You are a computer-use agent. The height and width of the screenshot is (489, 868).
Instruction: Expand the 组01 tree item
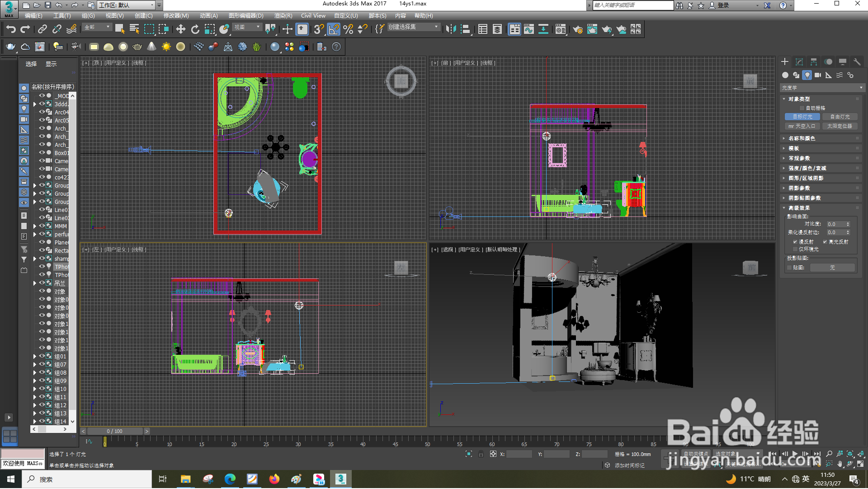coord(35,357)
